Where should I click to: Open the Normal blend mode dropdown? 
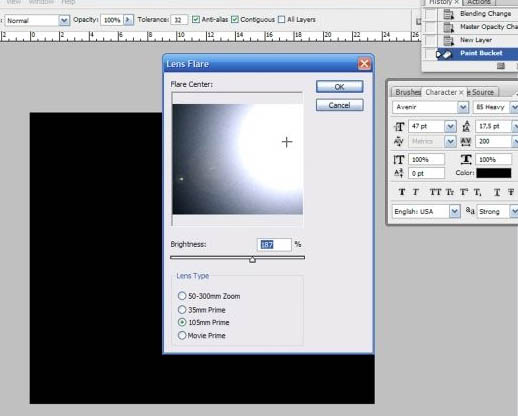coord(64,20)
